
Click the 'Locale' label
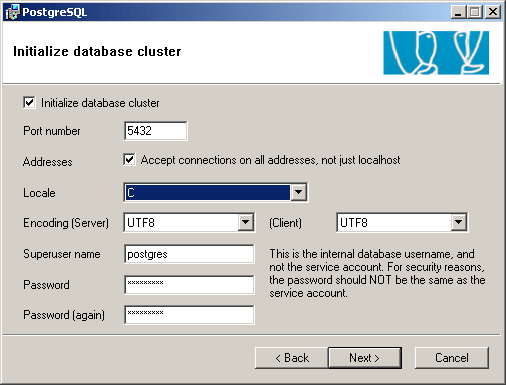pos(39,193)
